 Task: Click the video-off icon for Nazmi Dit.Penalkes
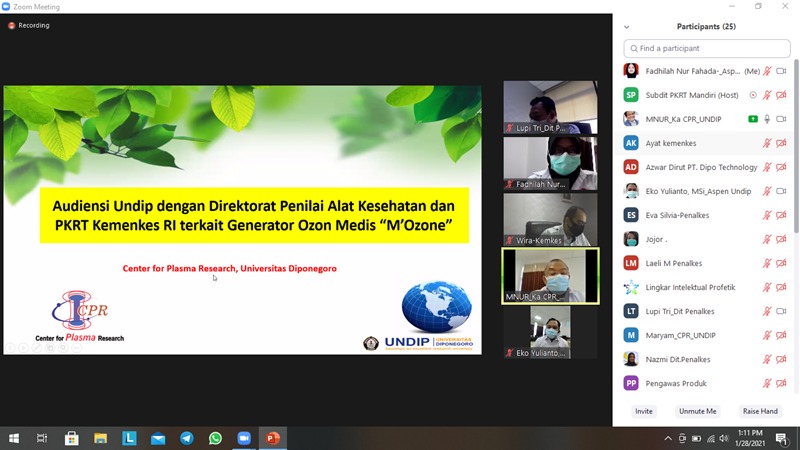click(781, 359)
